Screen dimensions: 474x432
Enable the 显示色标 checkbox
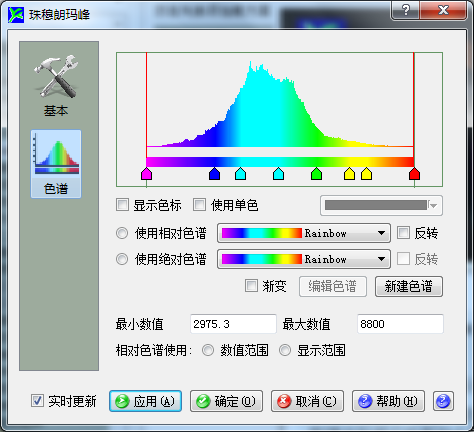(x=122, y=205)
